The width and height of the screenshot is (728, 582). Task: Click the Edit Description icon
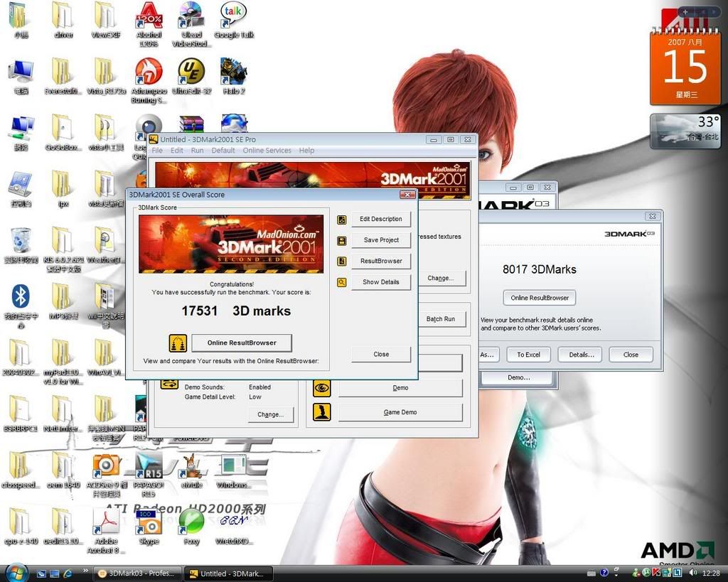pos(342,220)
